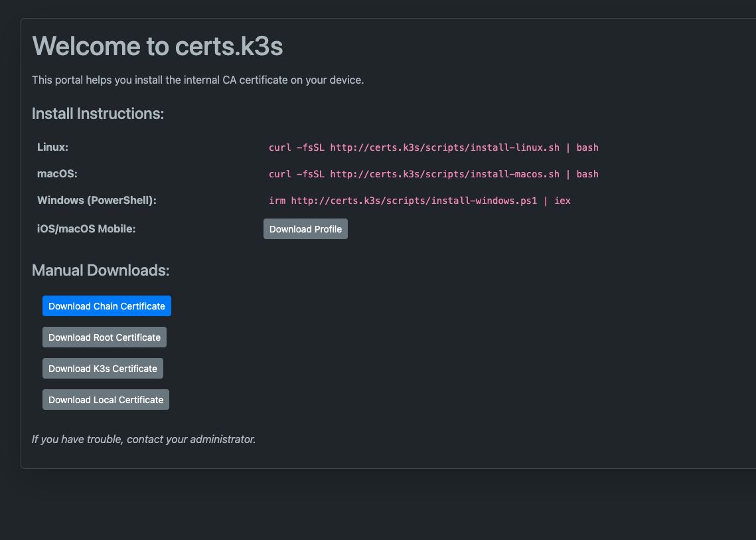Click the Download Profile button
The image size is (756, 540).
coord(305,229)
